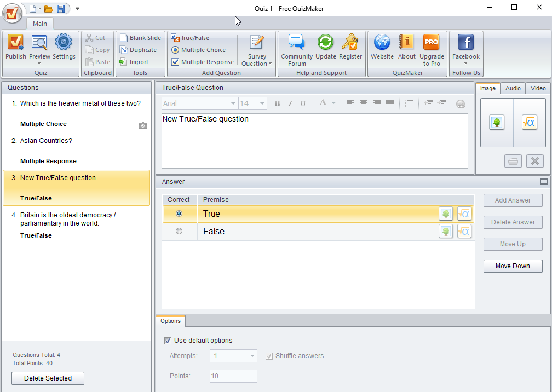
Task: Click the application QuizMaker logo button
Action: 12,13
